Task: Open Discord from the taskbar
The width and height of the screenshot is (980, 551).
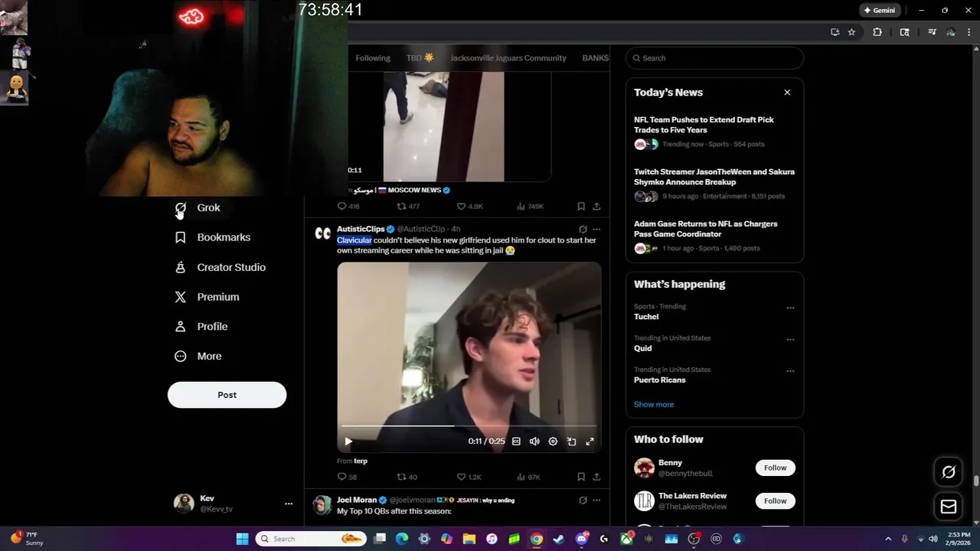Action: point(582,539)
